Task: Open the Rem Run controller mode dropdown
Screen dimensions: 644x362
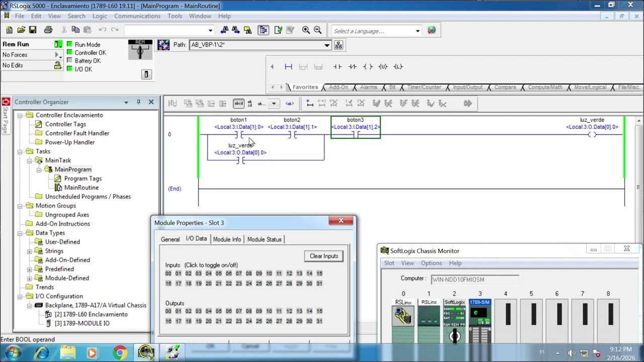Action: pyautogui.click(x=58, y=45)
